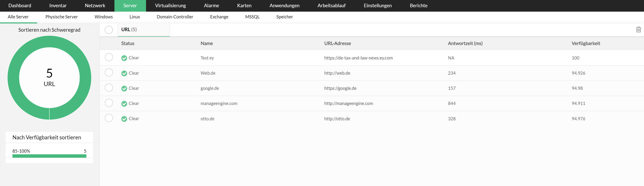The height and width of the screenshot is (186, 644).
Task: Sort by Verfügbarkeit column header
Action: tap(586, 43)
